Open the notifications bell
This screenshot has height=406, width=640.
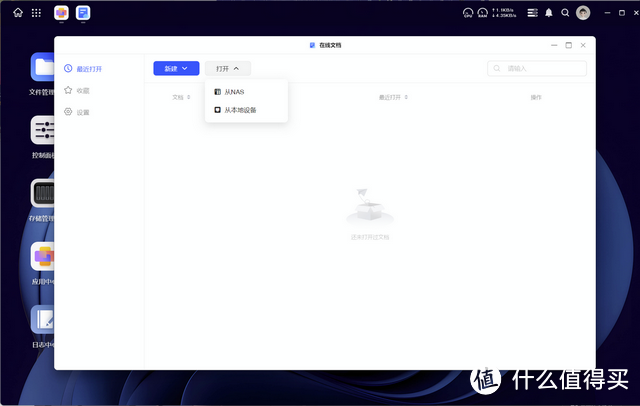[549, 13]
